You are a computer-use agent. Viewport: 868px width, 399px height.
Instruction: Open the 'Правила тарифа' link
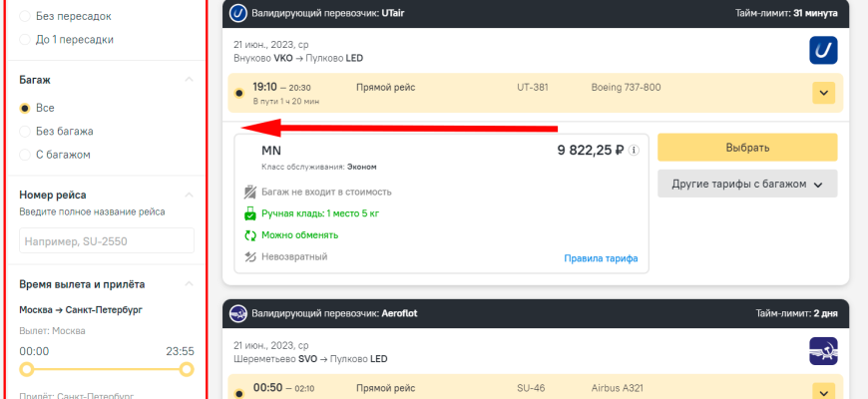600,259
